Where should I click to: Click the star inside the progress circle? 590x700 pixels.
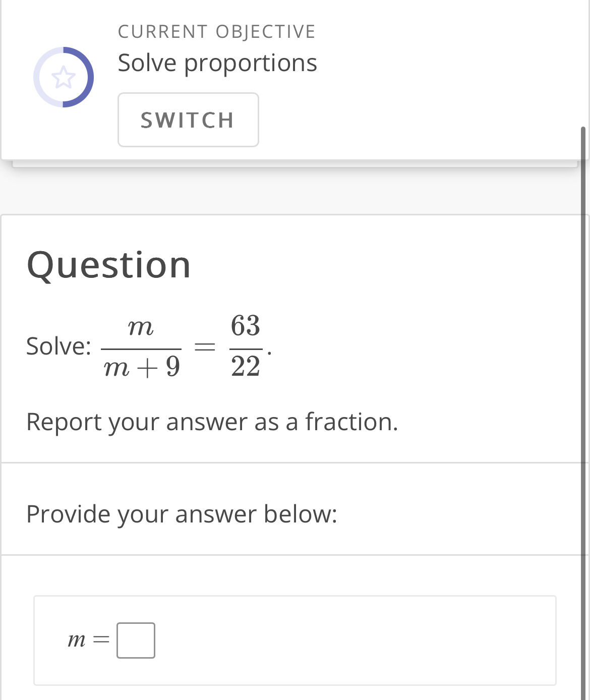[x=64, y=77]
